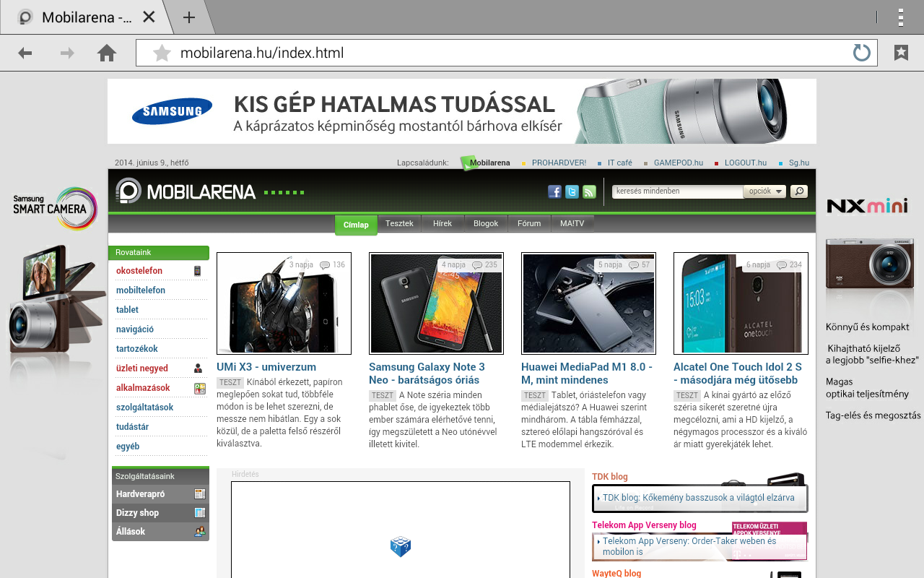
Task: Open the navigáció category
Action: point(135,329)
